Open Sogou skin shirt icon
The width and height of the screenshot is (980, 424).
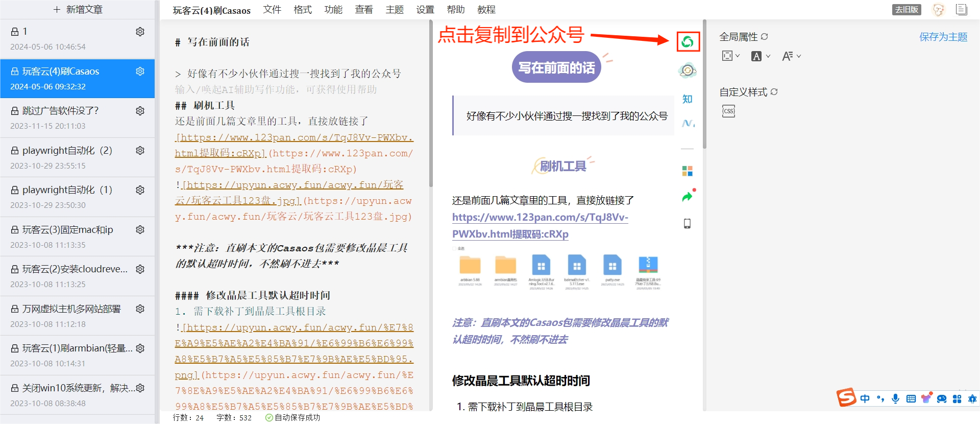pos(926,398)
